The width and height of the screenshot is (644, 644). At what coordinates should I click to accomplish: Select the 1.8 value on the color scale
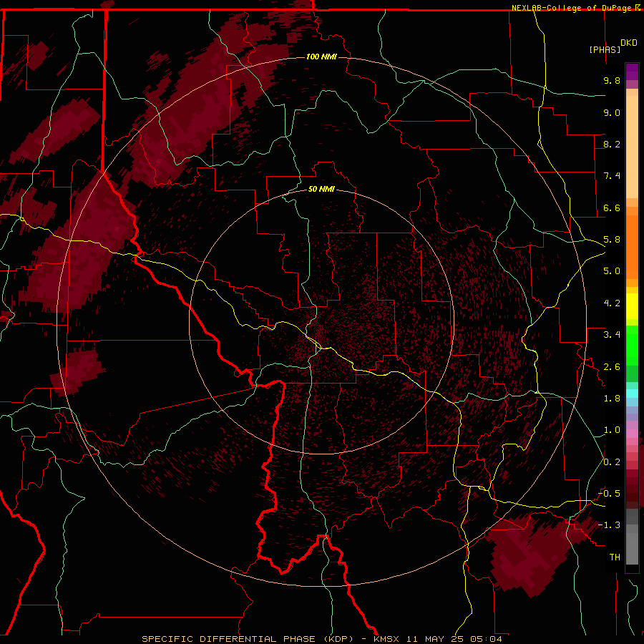[612, 399]
